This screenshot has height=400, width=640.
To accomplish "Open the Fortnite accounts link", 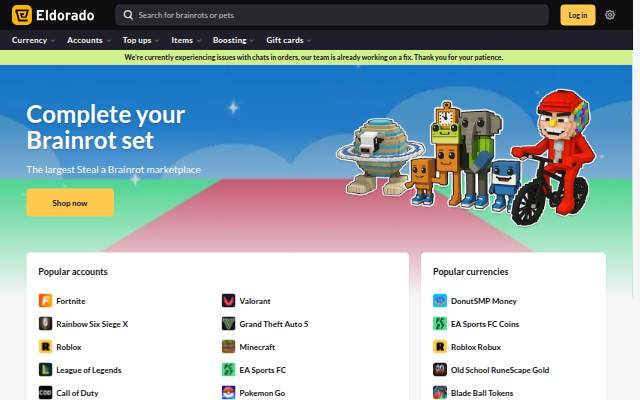I will [71, 301].
